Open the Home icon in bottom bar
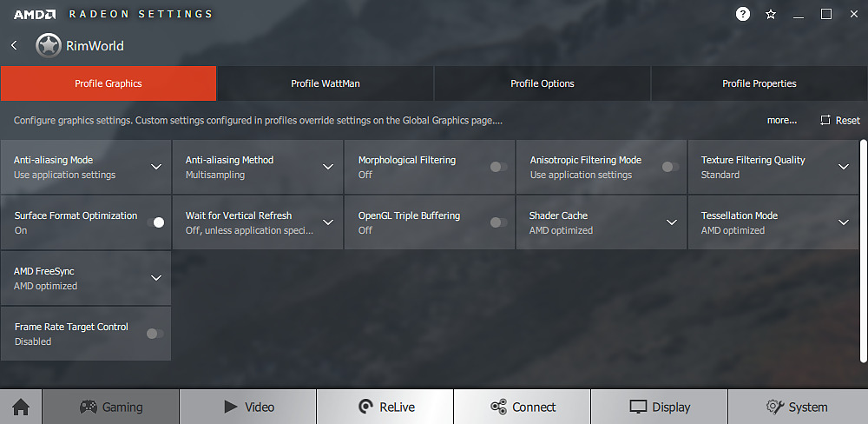The width and height of the screenshot is (868, 424). (x=21, y=407)
